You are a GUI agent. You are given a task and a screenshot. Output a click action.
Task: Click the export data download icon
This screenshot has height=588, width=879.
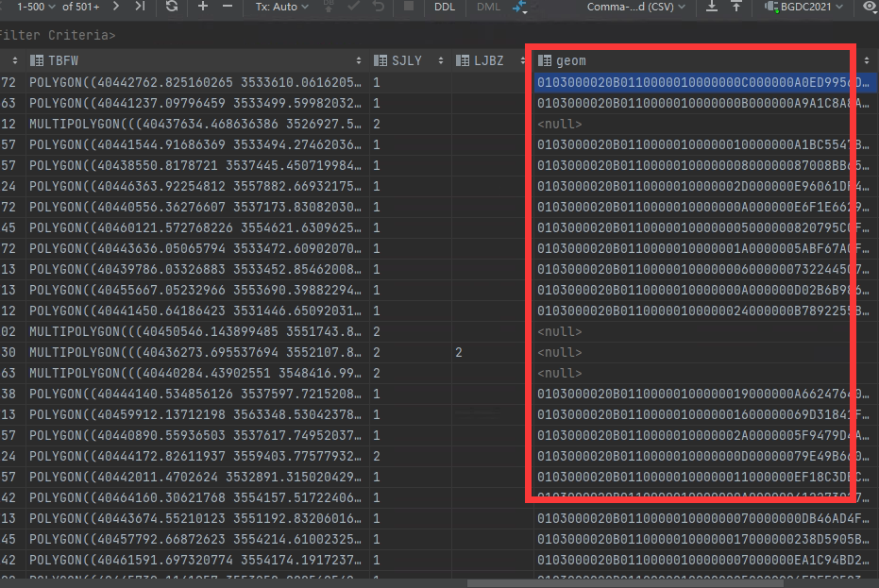[712, 7]
